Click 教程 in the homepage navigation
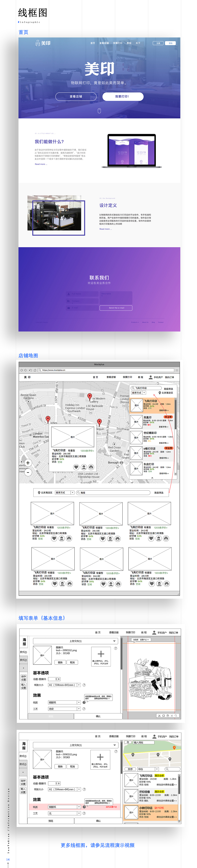 click(129, 43)
